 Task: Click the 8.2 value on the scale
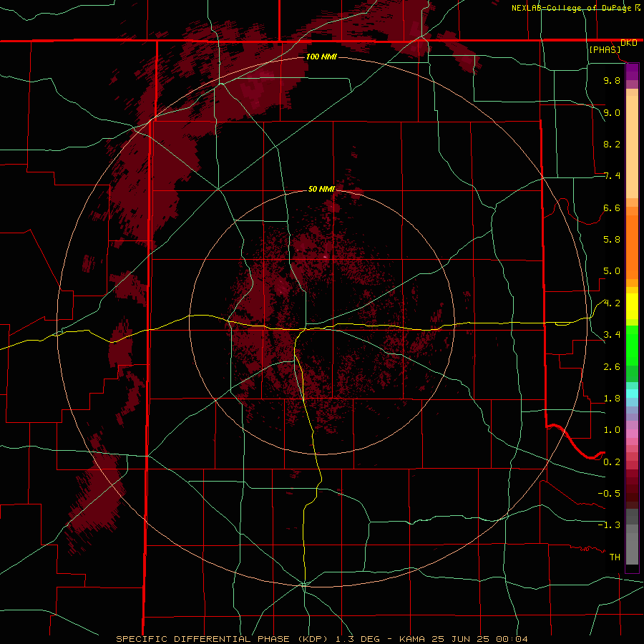tap(612, 144)
